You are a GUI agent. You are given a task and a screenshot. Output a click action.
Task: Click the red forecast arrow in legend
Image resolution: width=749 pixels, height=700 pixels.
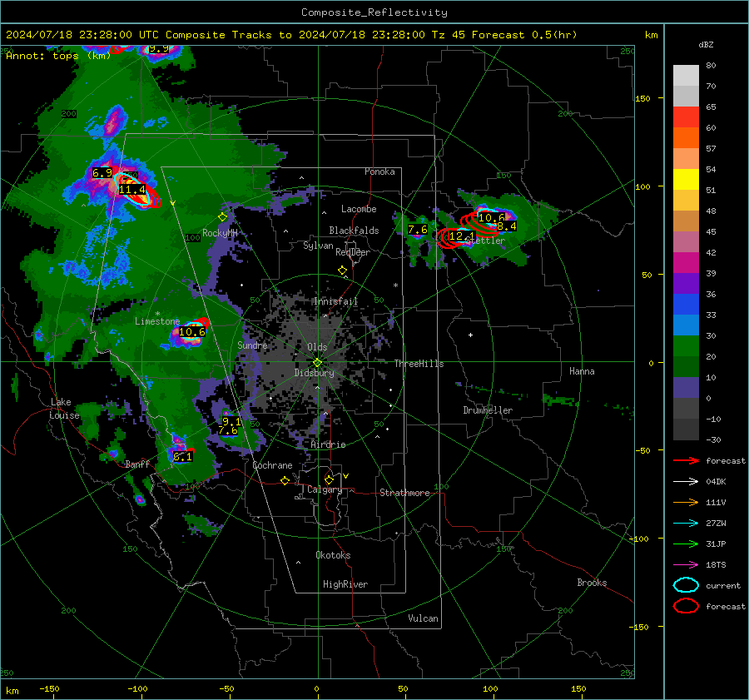point(686,460)
